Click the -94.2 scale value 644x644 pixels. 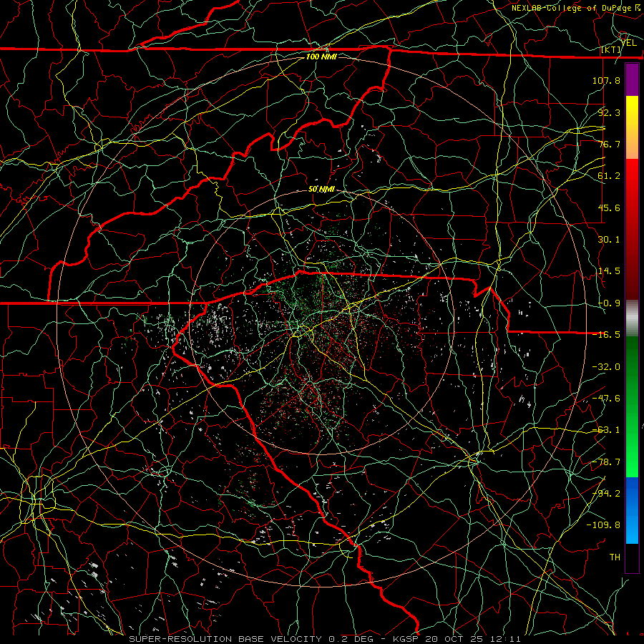point(606,494)
